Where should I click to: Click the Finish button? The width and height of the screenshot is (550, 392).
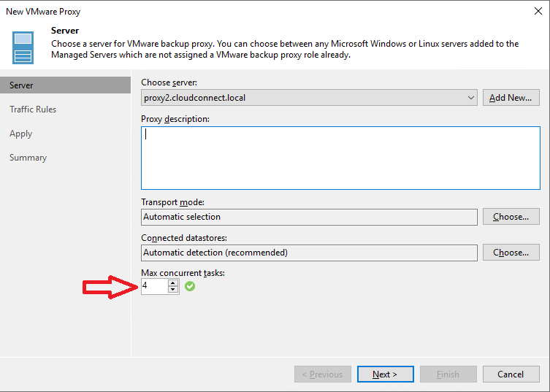[x=448, y=374]
